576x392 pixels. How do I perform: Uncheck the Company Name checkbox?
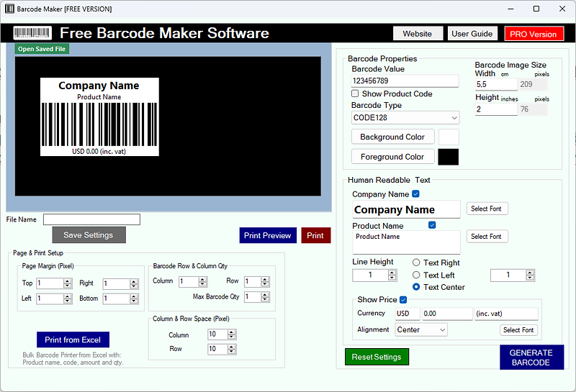[x=416, y=193]
